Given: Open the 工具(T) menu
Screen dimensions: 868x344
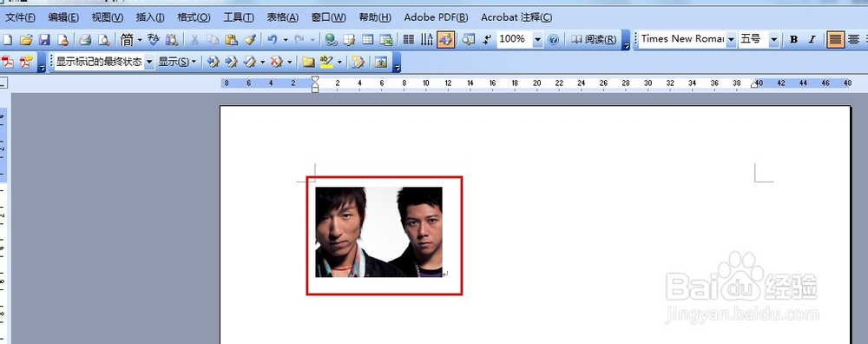Looking at the screenshot, I should [x=239, y=17].
